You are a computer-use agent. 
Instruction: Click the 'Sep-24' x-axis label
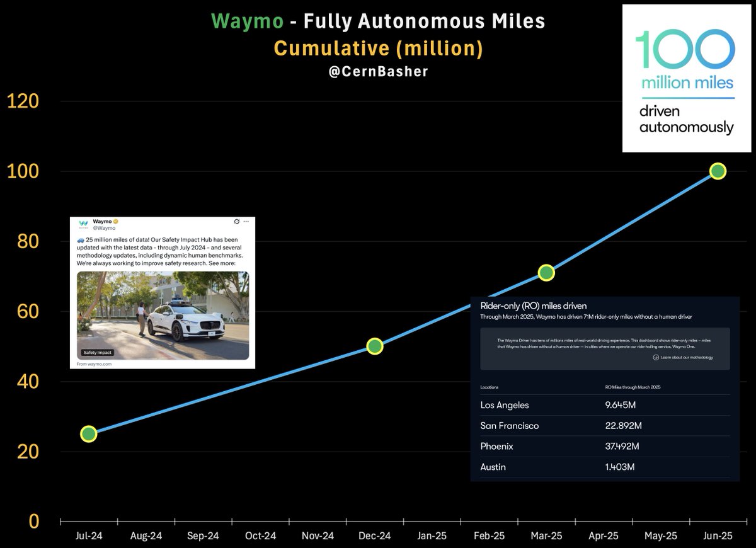[203, 536]
